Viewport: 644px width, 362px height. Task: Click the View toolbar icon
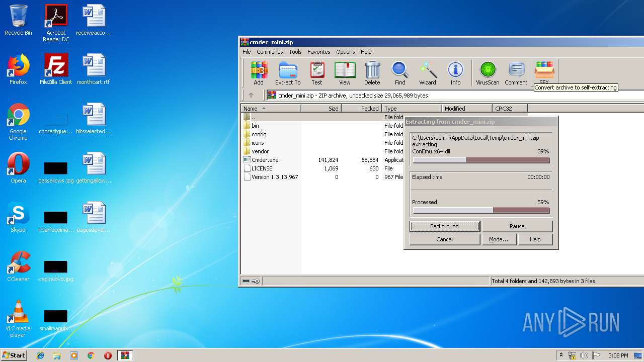click(345, 73)
